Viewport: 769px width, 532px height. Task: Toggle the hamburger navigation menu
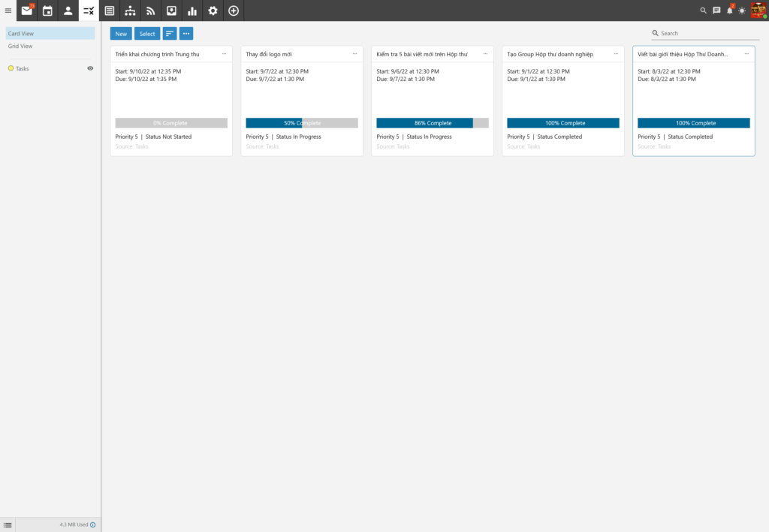[x=8, y=11]
